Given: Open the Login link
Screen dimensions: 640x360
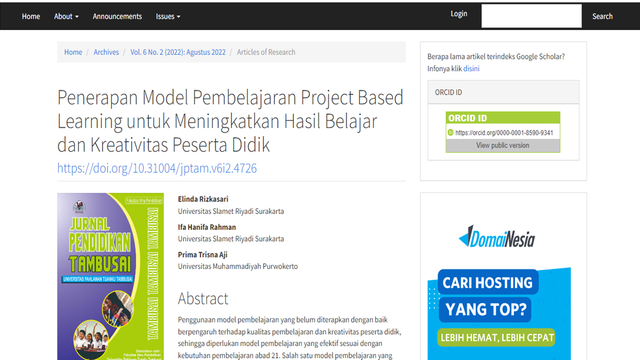Looking at the screenshot, I should pyautogui.click(x=459, y=14).
